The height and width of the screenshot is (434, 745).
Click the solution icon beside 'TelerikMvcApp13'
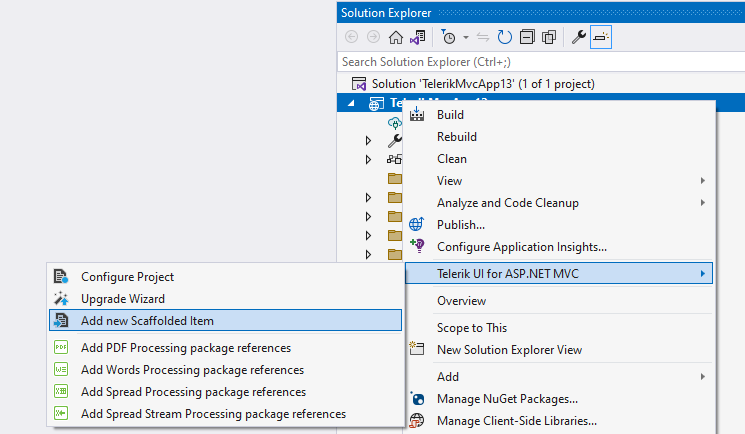pos(359,84)
